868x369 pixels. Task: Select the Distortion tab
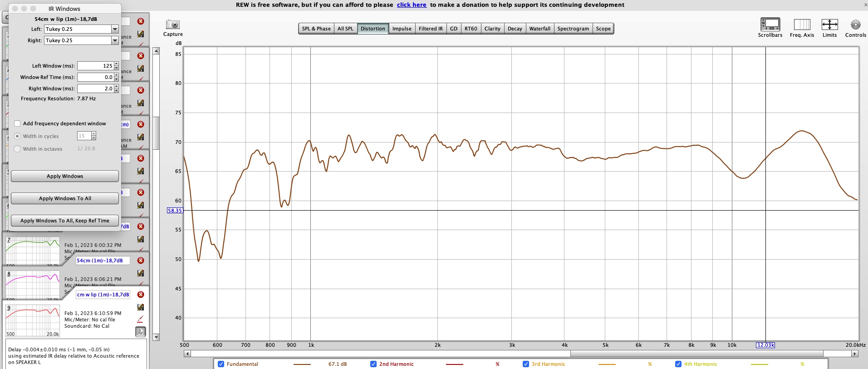(x=373, y=29)
